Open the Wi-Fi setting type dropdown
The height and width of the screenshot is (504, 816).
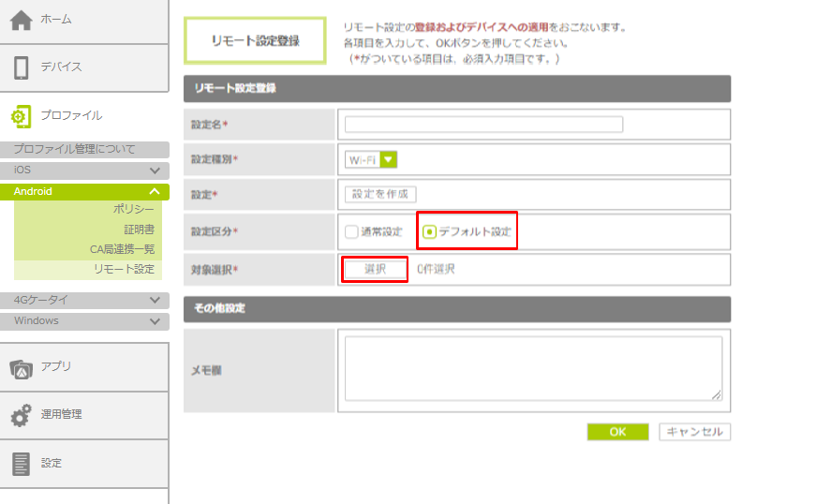[x=389, y=160]
